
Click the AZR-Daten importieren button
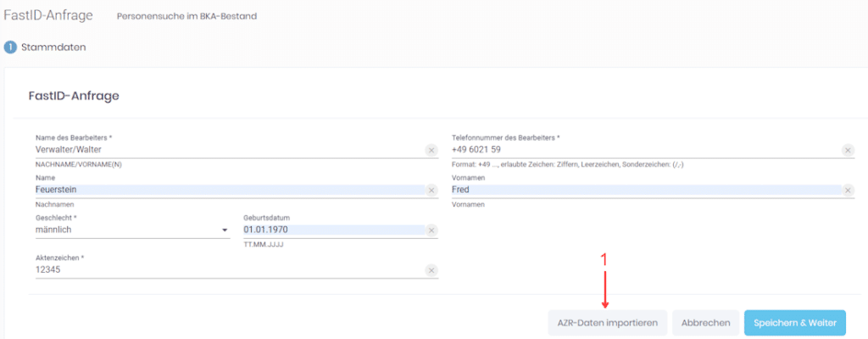click(607, 323)
